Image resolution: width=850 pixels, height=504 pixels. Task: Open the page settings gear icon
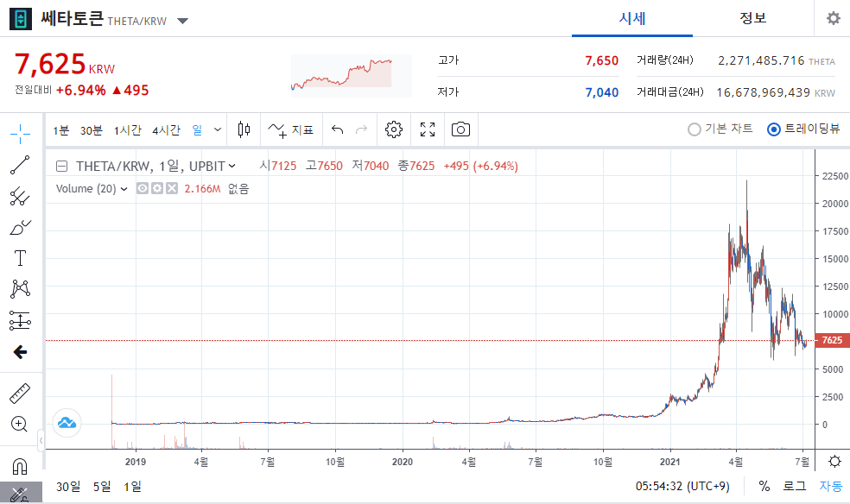click(x=834, y=18)
